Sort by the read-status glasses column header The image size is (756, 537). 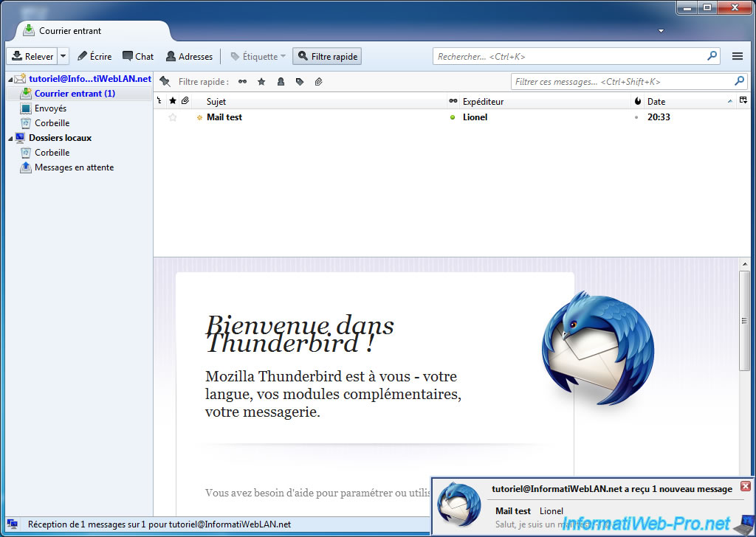coord(453,101)
